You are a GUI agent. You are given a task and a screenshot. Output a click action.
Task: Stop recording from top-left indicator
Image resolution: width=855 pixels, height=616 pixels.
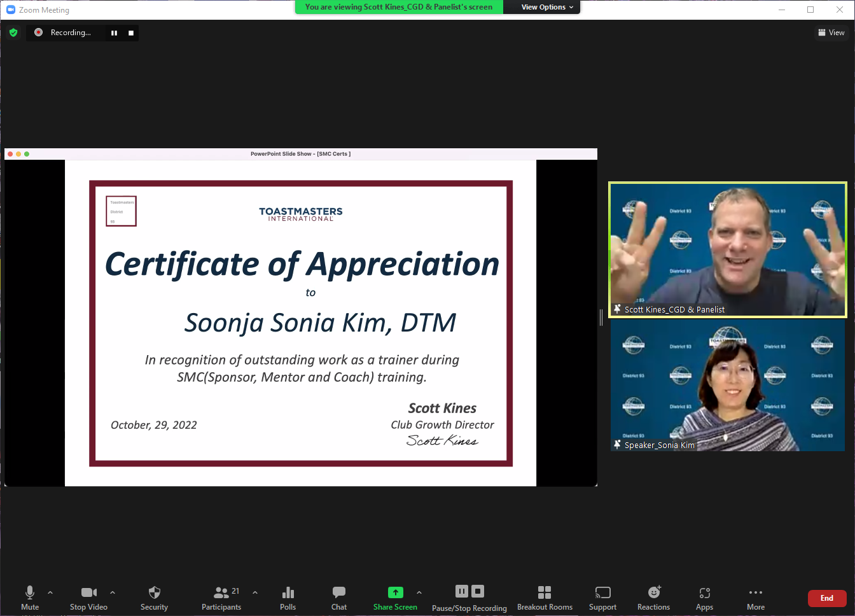[131, 33]
